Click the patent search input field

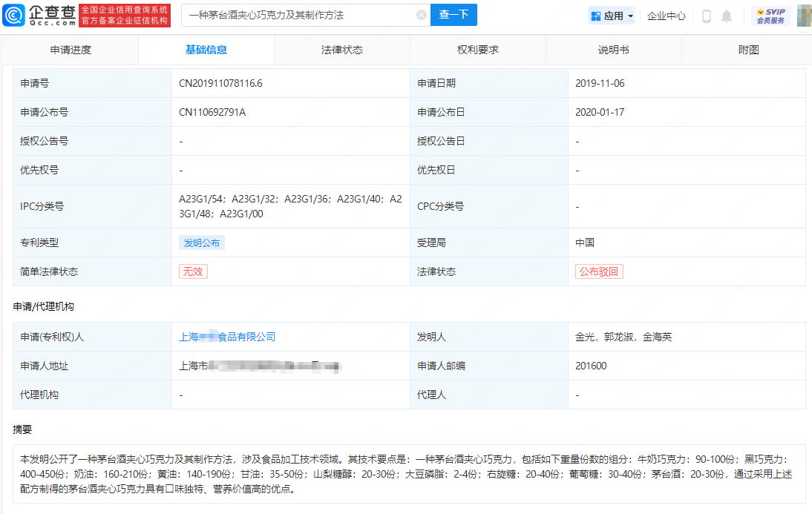(x=297, y=15)
